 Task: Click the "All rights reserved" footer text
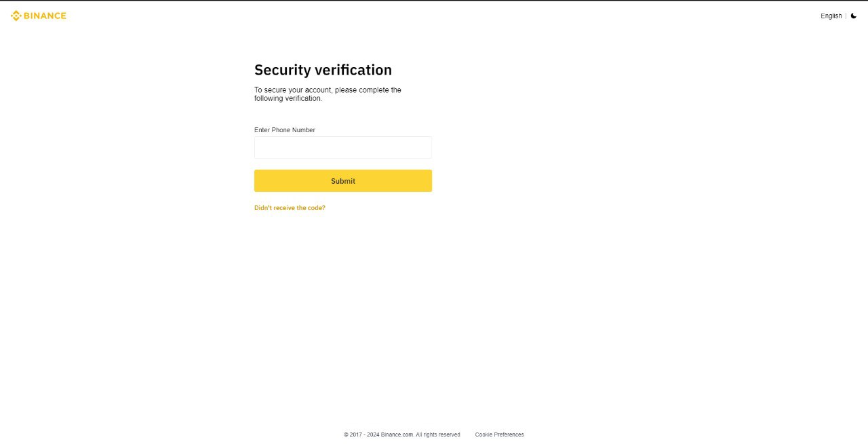438,435
